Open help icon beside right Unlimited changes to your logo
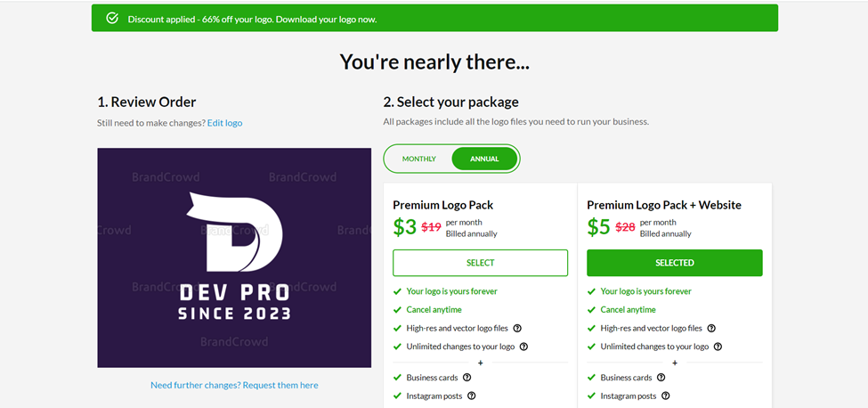Viewport: 868px width, 408px height. (718, 347)
